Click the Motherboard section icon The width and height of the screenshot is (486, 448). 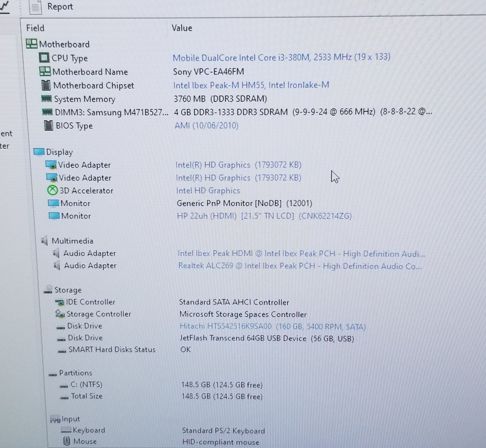[31, 44]
